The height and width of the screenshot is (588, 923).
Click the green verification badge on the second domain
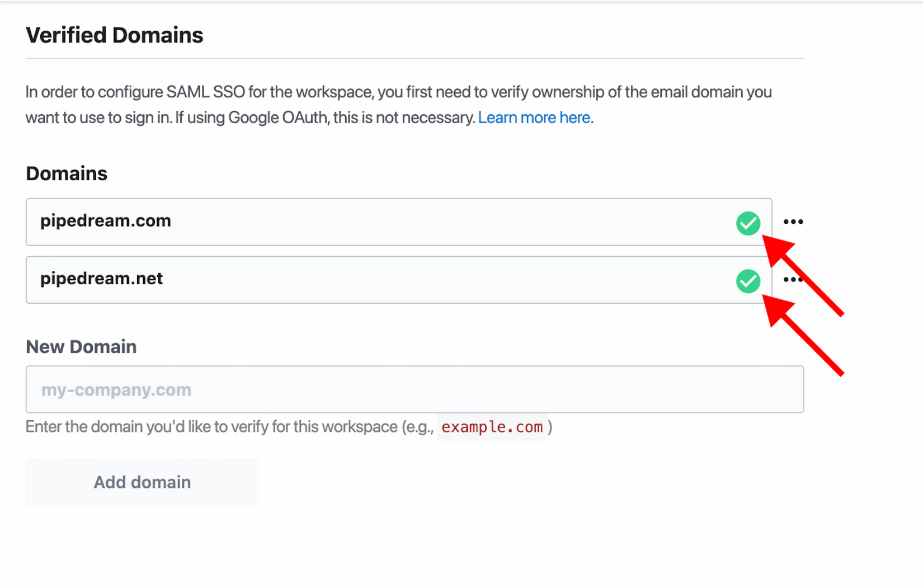(x=748, y=281)
